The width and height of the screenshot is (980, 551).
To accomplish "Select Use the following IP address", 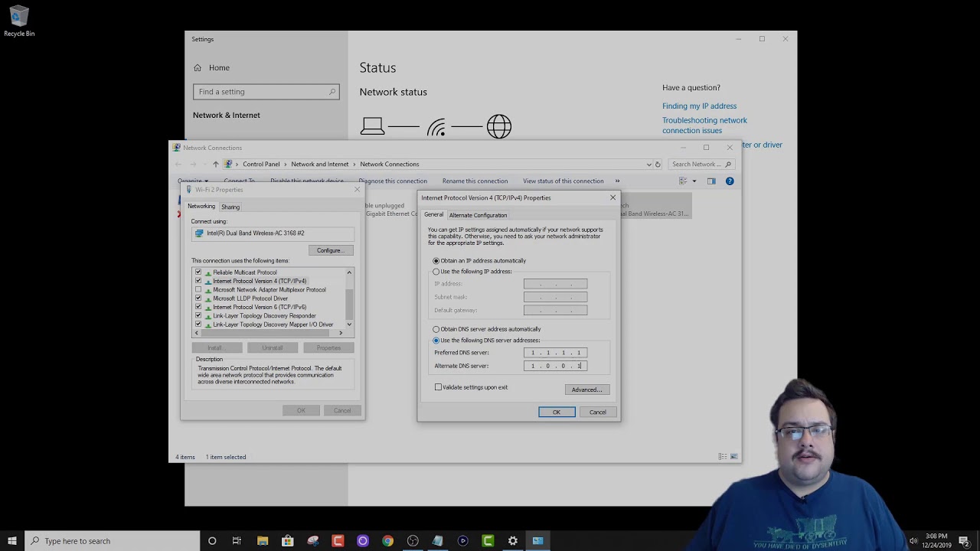I will coord(436,272).
